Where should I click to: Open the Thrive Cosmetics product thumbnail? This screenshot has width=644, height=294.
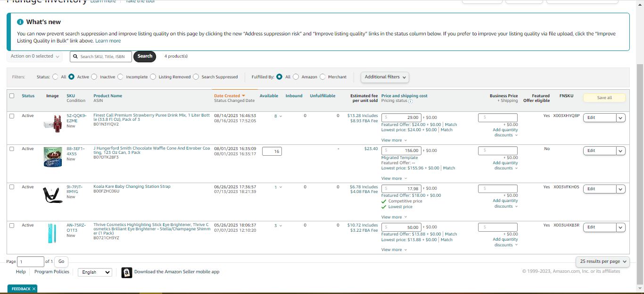pyautogui.click(x=52, y=234)
